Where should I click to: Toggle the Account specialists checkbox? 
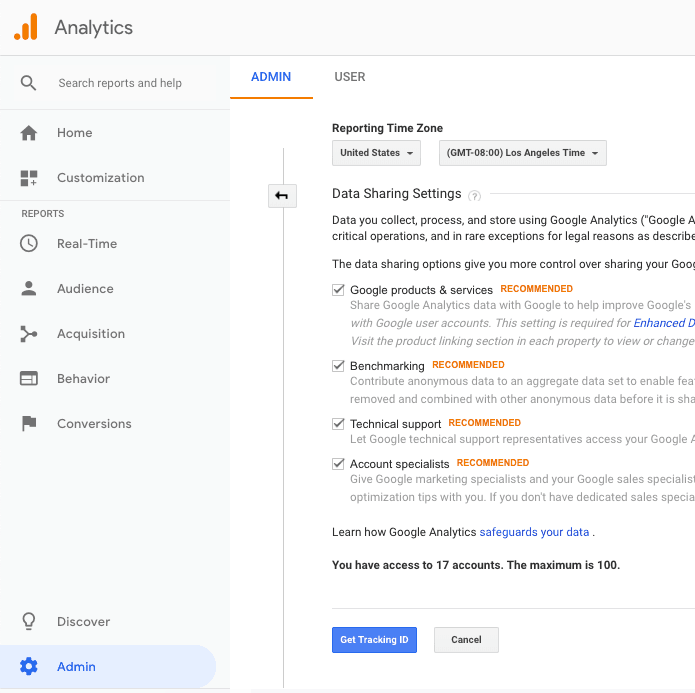click(338, 464)
